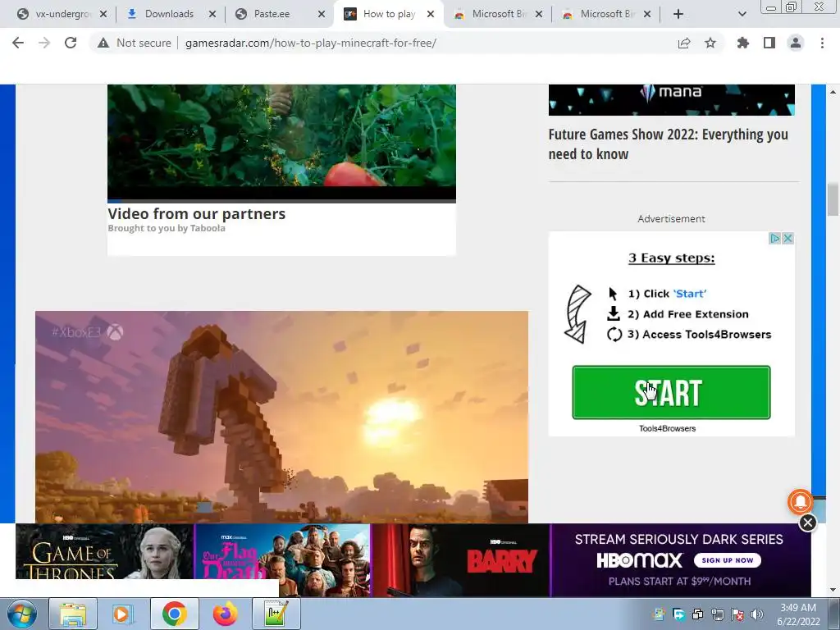Open the Windows Start menu
840x630 pixels.
(x=21, y=614)
